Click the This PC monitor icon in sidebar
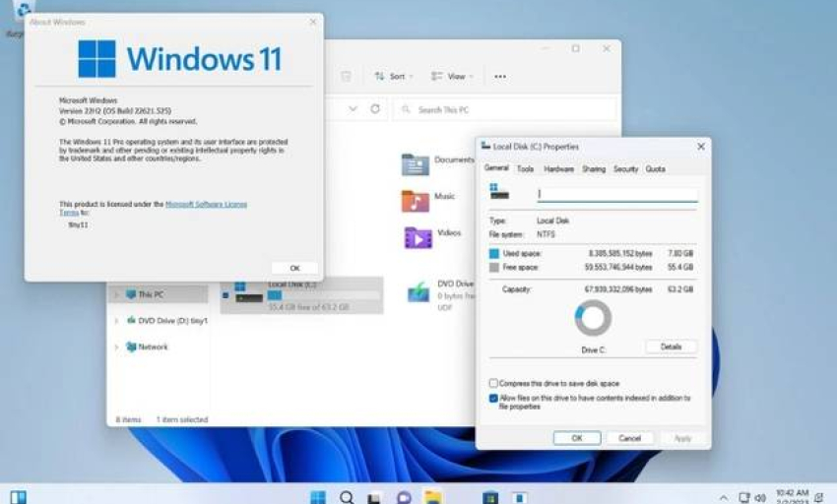Viewport: 837px width, 504px height. (131, 294)
